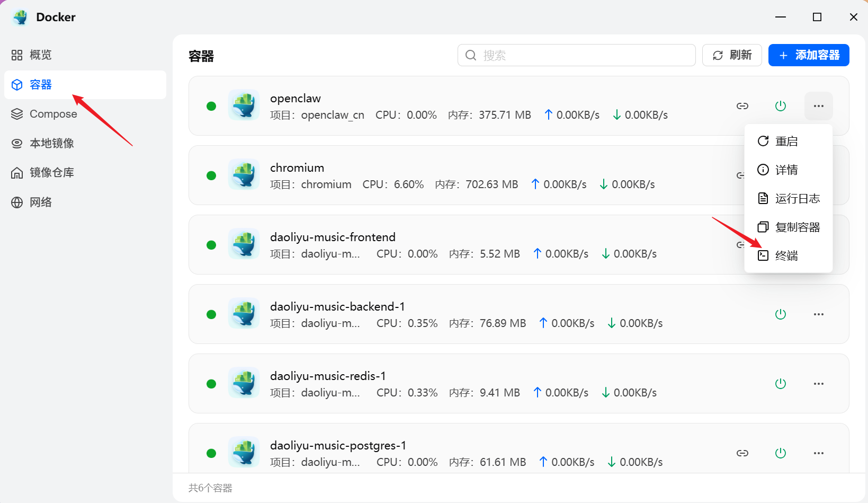The width and height of the screenshot is (868, 503).
Task: Open the 概览 overview page
Action: (x=85, y=55)
